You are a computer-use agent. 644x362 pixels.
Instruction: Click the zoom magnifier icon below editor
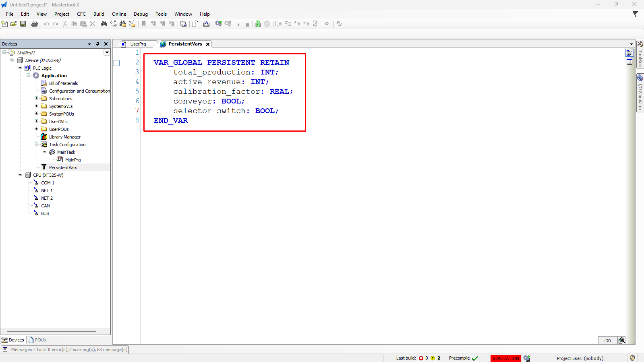tap(622, 341)
